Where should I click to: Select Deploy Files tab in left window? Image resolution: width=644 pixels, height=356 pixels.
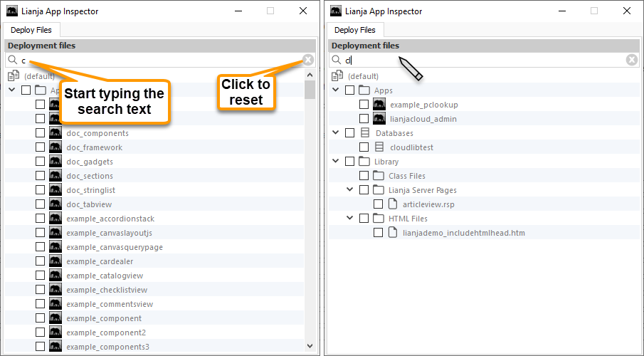[31, 30]
